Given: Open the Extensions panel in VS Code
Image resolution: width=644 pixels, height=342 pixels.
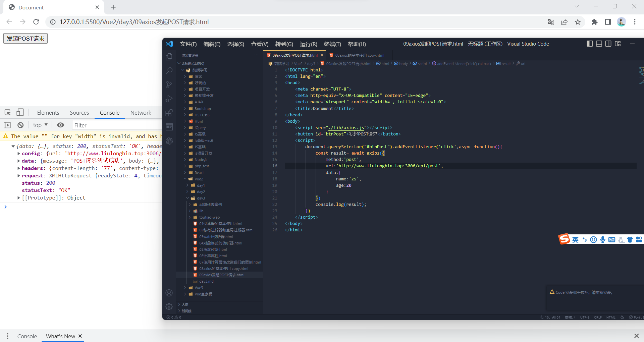Looking at the screenshot, I should [169, 113].
